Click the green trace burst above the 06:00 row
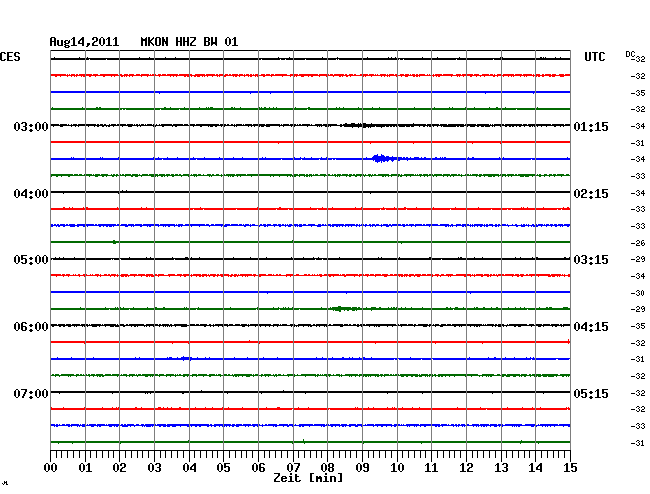This screenshot has width=650, height=494. click(343, 308)
